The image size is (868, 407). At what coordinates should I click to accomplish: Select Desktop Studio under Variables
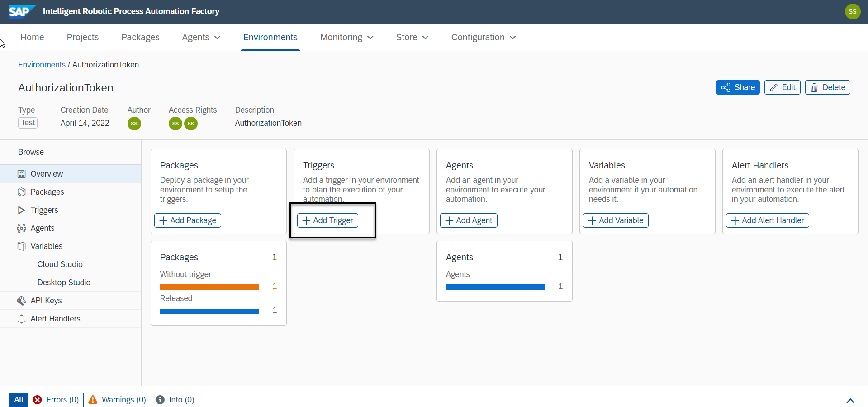(x=71, y=283)
